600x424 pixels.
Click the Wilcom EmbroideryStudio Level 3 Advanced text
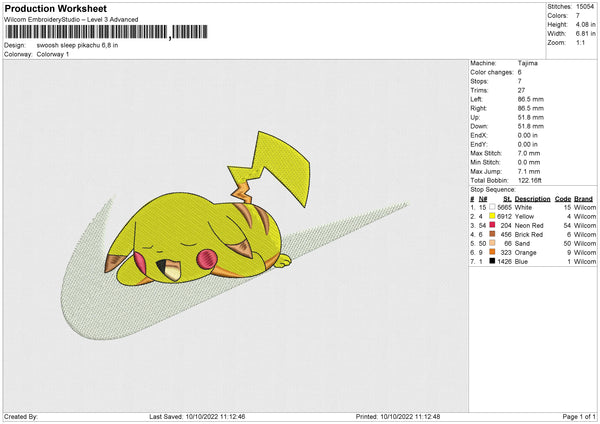point(71,20)
